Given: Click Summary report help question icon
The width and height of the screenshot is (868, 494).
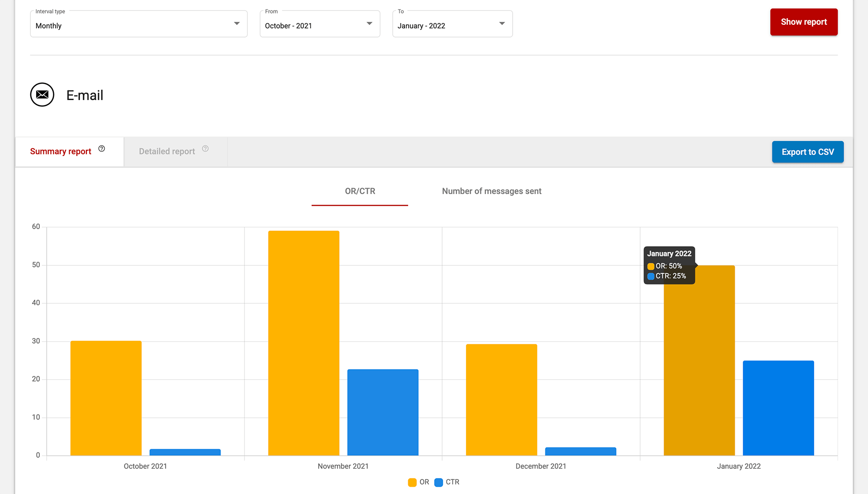Looking at the screenshot, I should click(102, 149).
